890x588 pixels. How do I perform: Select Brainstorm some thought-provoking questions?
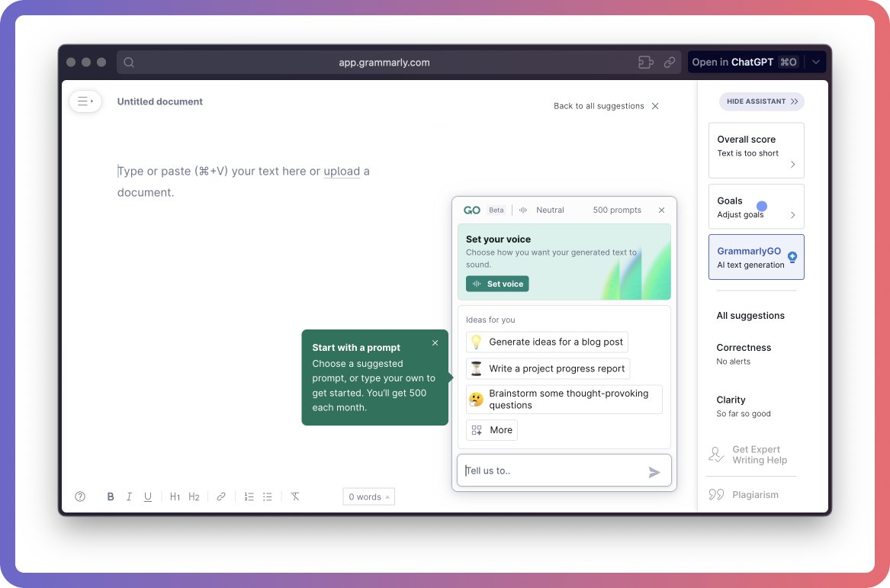click(x=564, y=399)
